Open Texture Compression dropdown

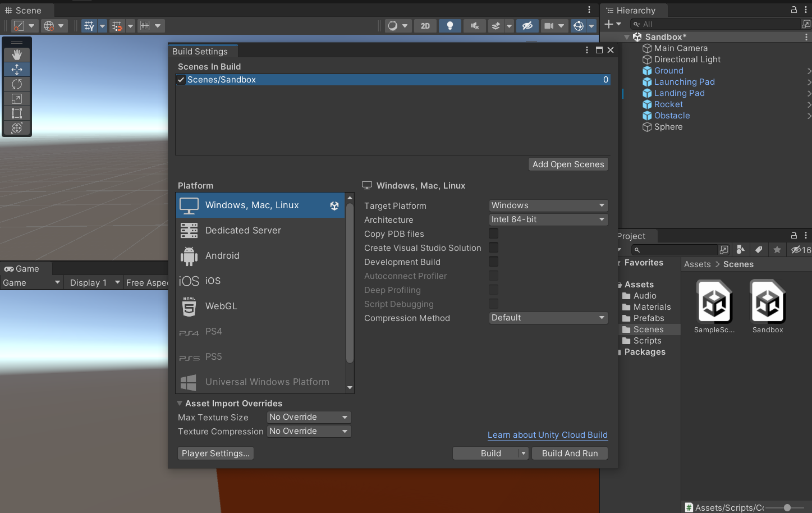click(309, 431)
